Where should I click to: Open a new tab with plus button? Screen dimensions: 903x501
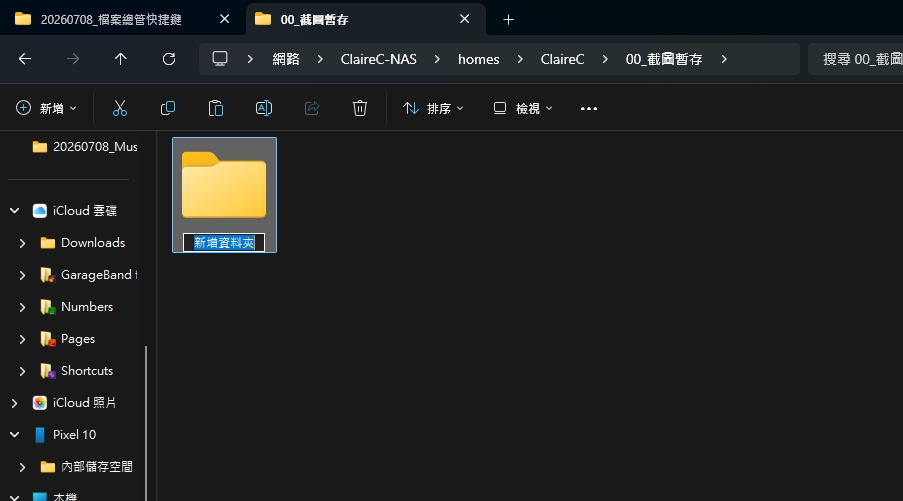click(508, 20)
